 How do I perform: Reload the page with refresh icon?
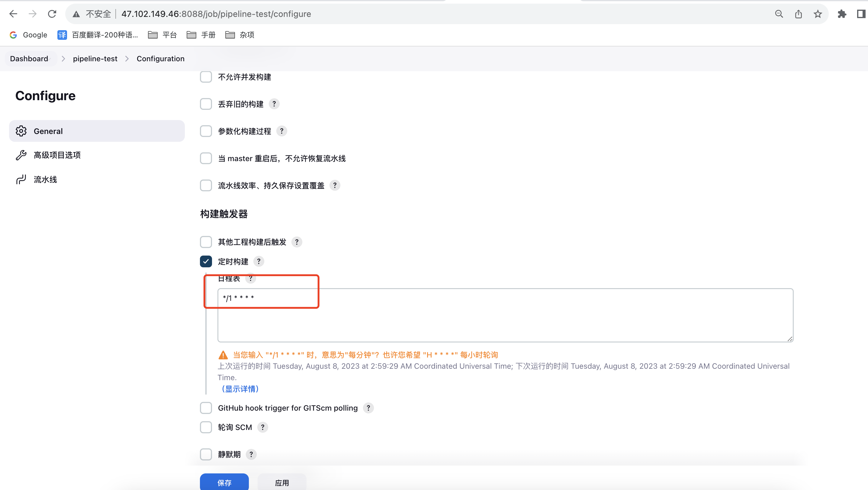coord(52,14)
